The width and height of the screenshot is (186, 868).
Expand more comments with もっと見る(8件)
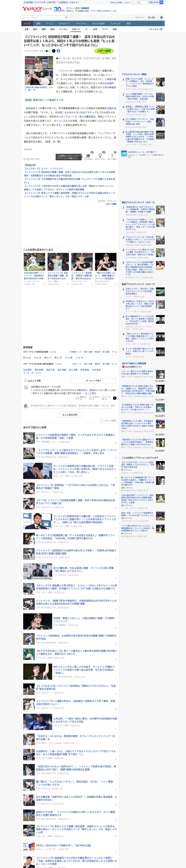point(70,415)
